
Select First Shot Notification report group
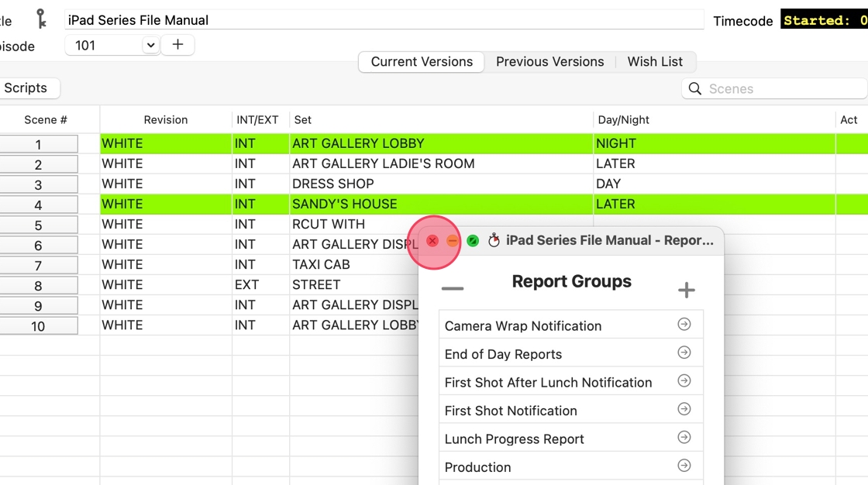click(x=570, y=410)
